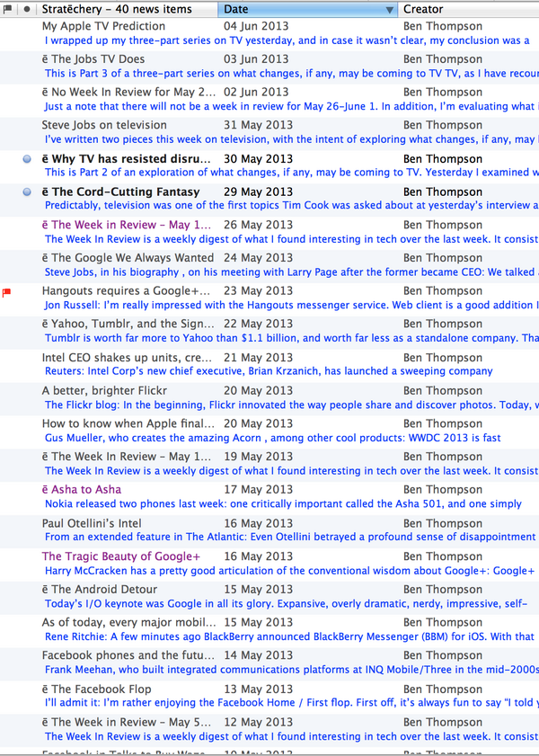This screenshot has height=756, width=539.
Task: Open The Android Detour article
Action: click(100, 589)
